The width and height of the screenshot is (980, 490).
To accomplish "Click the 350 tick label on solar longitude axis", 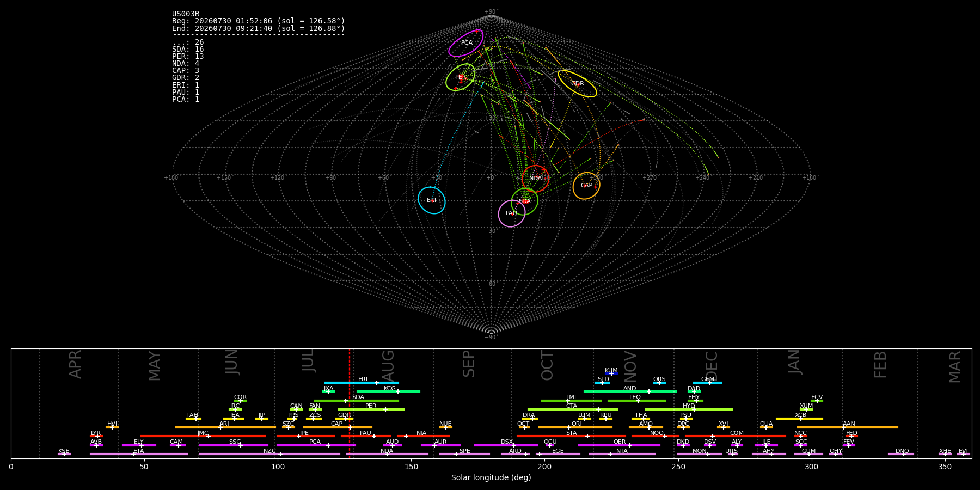I will pyautogui.click(x=945, y=467).
